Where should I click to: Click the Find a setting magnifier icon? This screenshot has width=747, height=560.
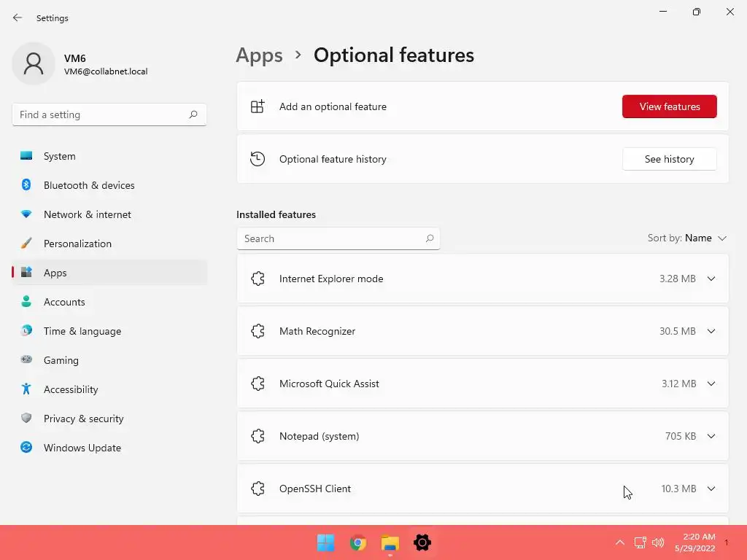(193, 114)
